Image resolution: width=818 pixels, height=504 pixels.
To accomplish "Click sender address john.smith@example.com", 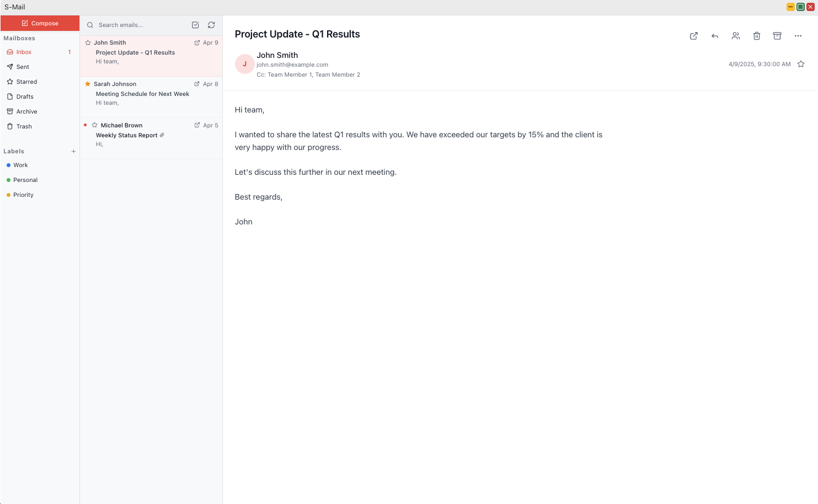I will tap(292, 65).
